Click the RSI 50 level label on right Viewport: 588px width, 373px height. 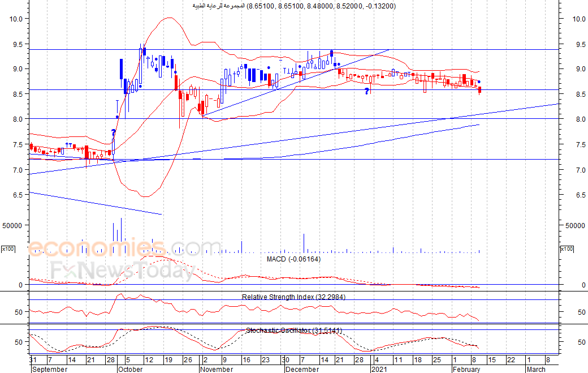581,312
